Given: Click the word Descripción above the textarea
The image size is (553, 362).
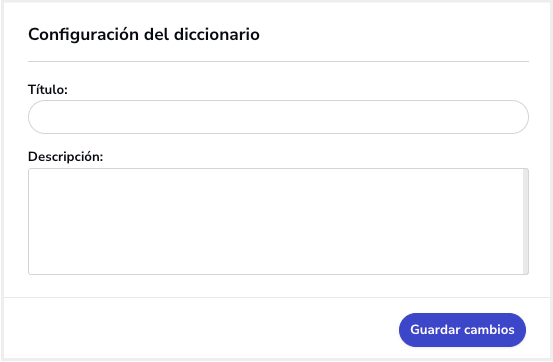Looking at the screenshot, I should [66, 157].
